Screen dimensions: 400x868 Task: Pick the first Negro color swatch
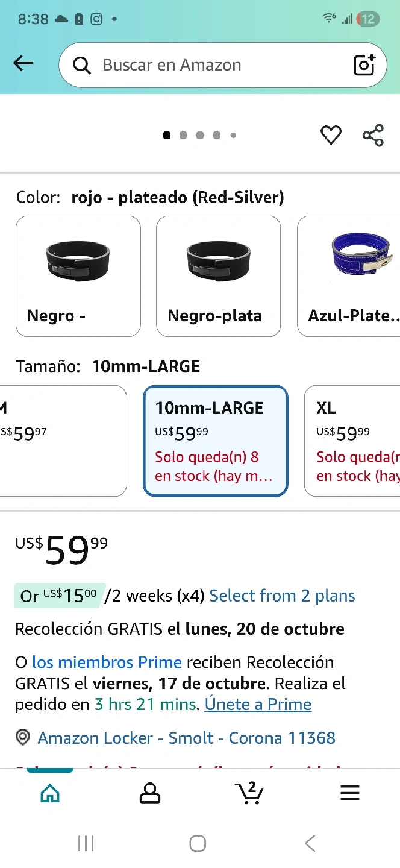78,276
